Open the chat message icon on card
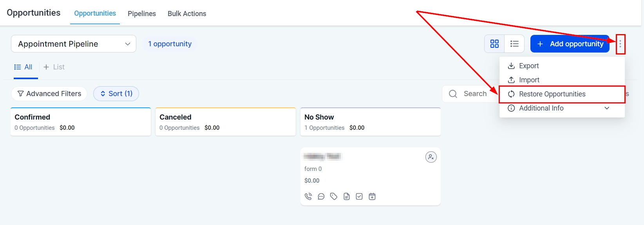Screen dimensions: 644x225 (x=321, y=196)
